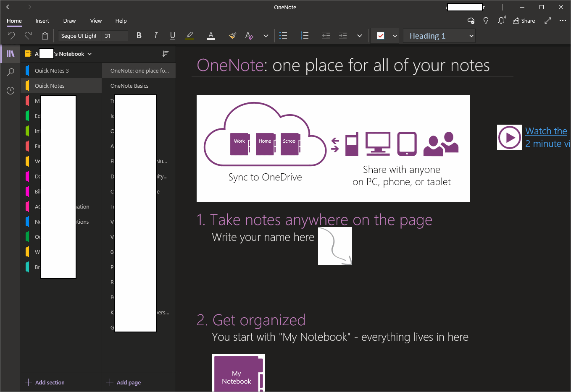Create a bulleted list
Screen dimensions: 571x392
point(283,35)
